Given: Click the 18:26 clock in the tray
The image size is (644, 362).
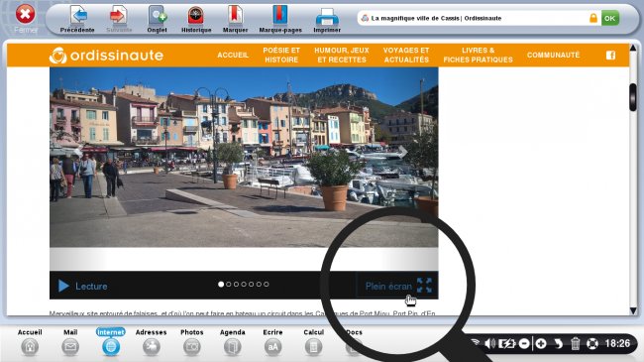Looking at the screenshot, I should 617,343.
